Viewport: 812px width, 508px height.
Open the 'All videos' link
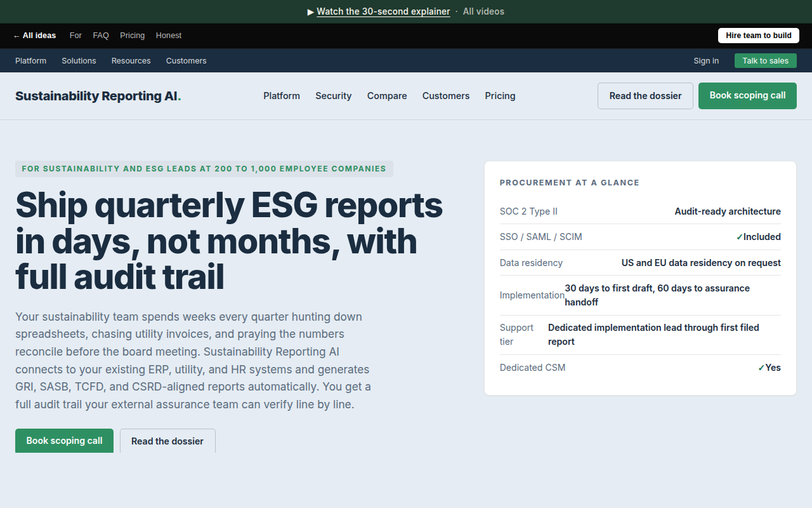coord(483,11)
